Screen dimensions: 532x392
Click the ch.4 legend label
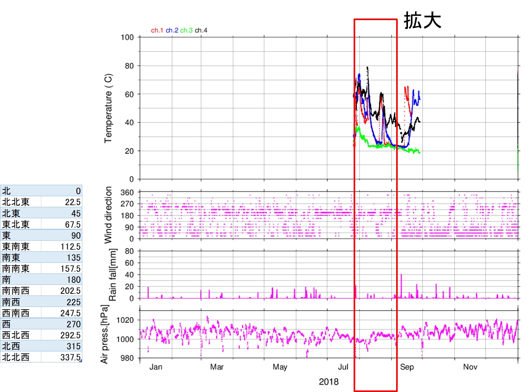(x=201, y=30)
